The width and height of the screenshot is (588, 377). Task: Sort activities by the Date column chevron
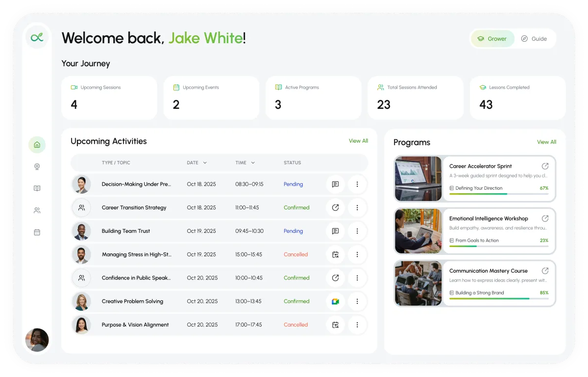coord(205,163)
